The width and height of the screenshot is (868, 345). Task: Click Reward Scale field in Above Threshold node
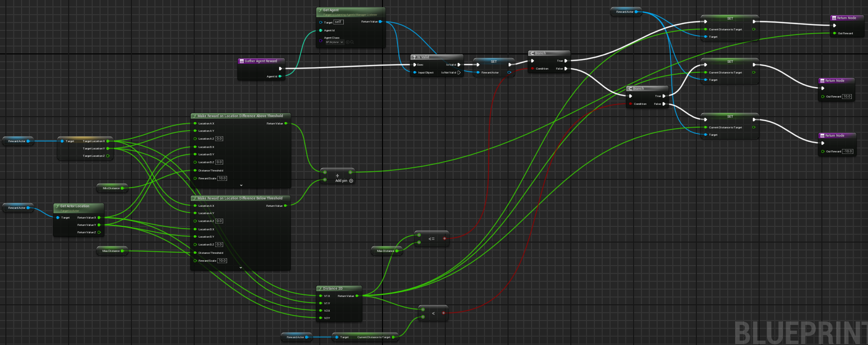click(222, 178)
